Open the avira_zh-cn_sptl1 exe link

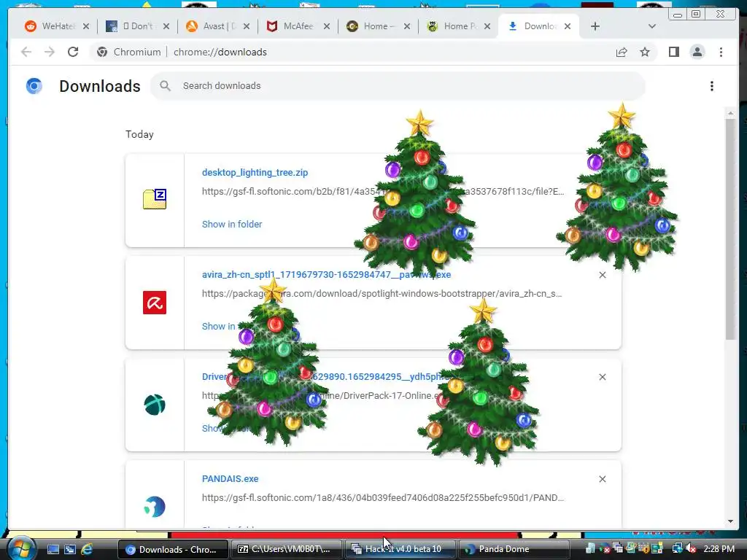[x=326, y=274]
